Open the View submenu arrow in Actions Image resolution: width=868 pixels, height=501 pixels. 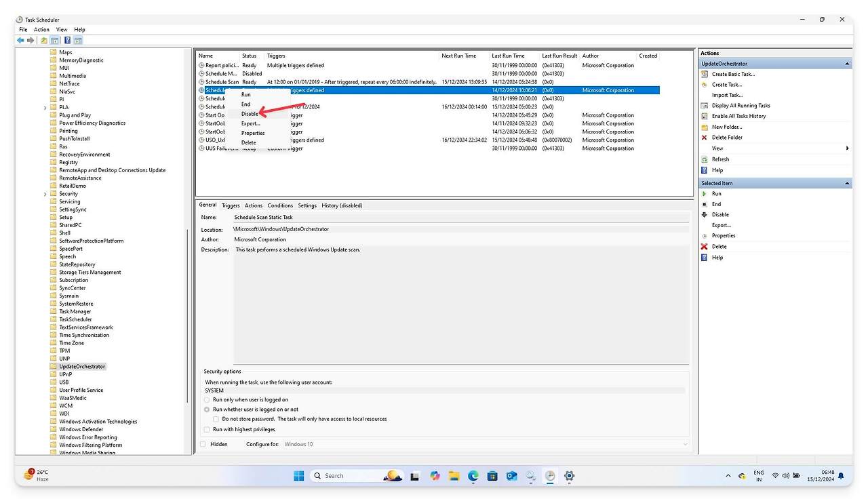(847, 148)
